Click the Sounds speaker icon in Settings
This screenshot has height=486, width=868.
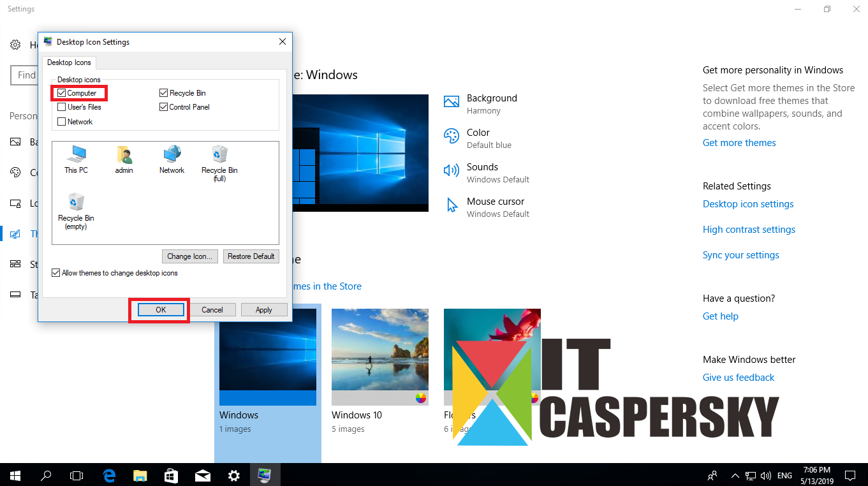[x=452, y=170]
